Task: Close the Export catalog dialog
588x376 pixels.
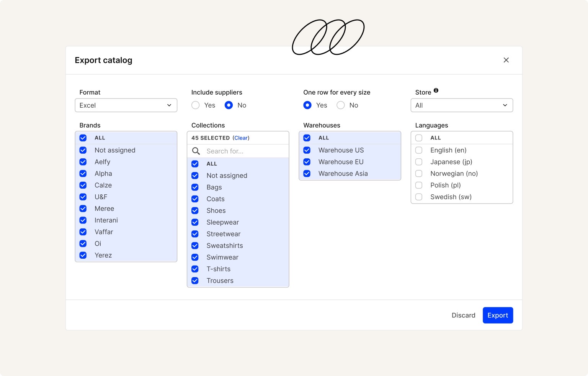Action: point(506,60)
